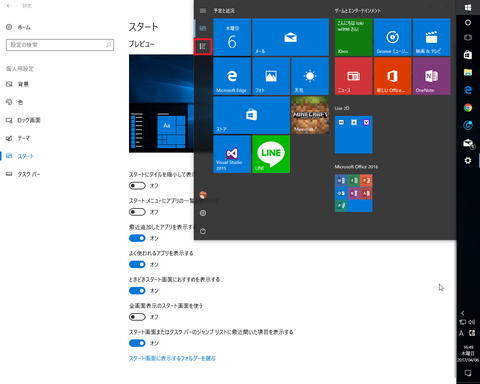This screenshot has height=384, width=480.
Task: Toggle show recently added apps switch
Action: click(x=137, y=238)
